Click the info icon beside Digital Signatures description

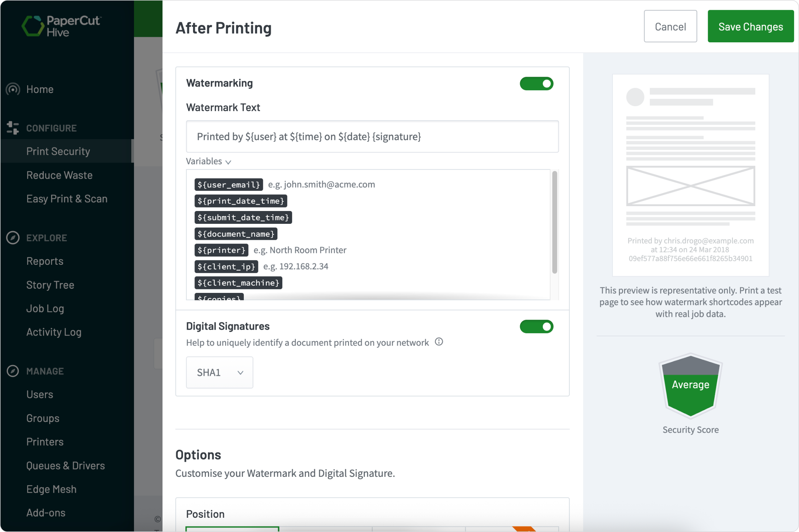coord(439,342)
